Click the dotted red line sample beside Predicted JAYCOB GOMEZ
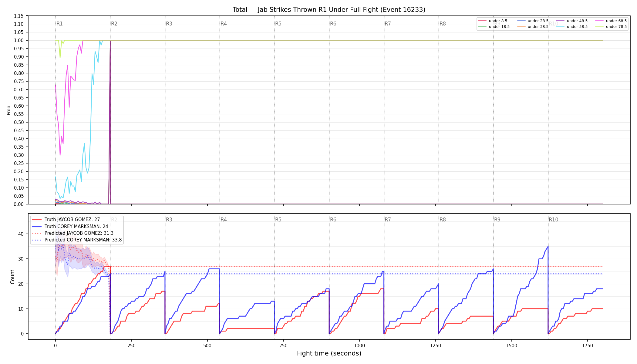 [x=37, y=233]
